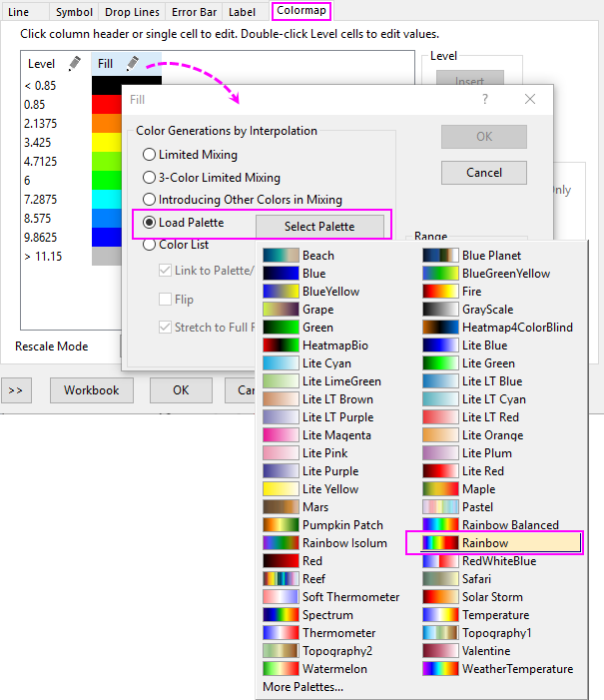Image resolution: width=604 pixels, height=700 pixels.
Task: Choose the Valentine palette
Action: click(x=466, y=651)
